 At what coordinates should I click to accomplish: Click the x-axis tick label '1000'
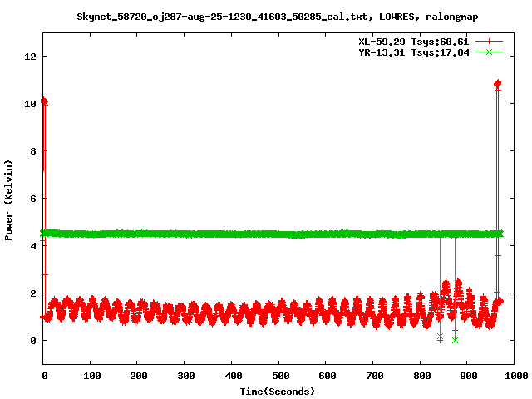click(x=516, y=376)
